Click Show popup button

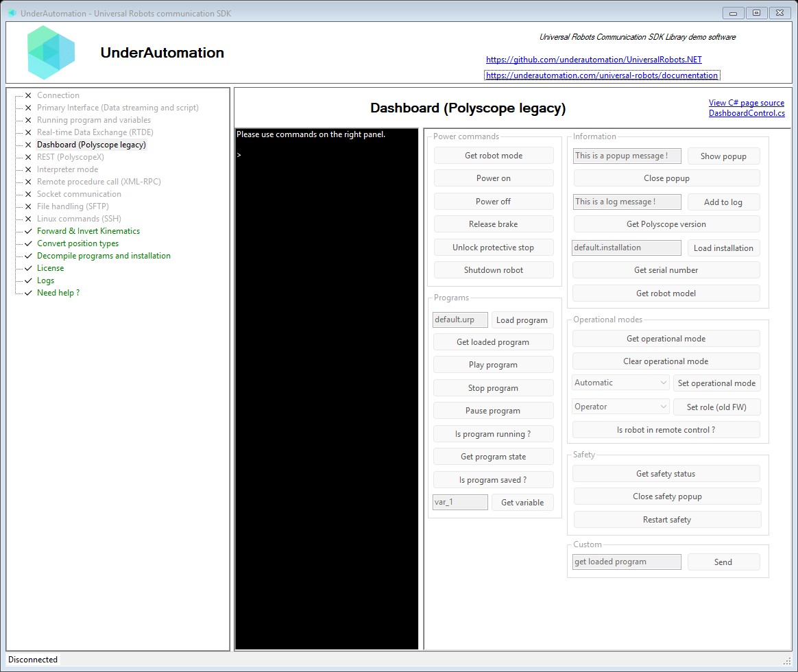pyautogui.click(x=723, y=156)
